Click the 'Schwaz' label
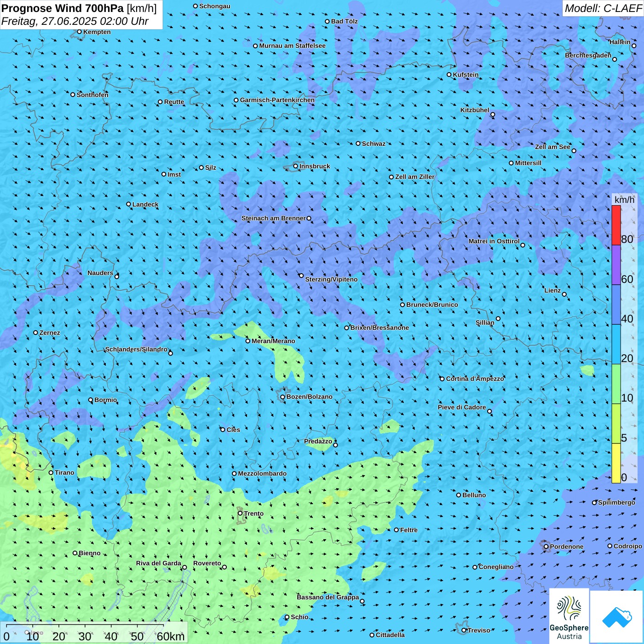644x644 pixels. [374, 144]
